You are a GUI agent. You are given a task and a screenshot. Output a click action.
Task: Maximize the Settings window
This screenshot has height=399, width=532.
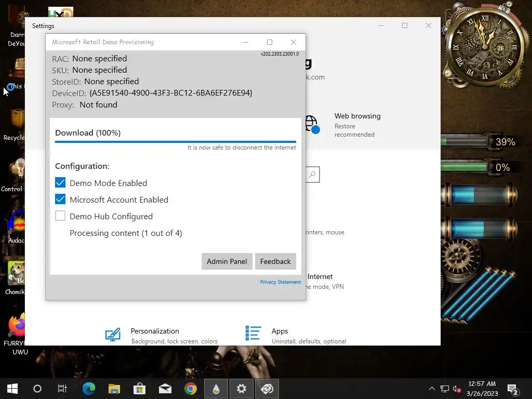404,25
